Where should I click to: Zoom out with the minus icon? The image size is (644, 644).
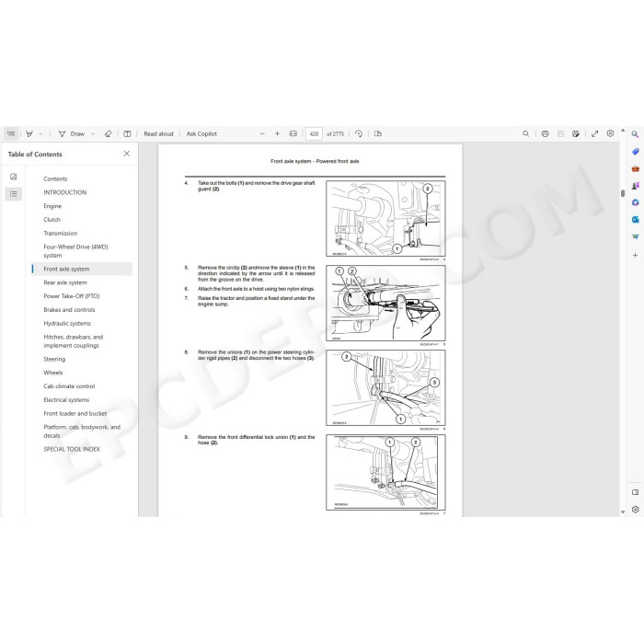262,134
